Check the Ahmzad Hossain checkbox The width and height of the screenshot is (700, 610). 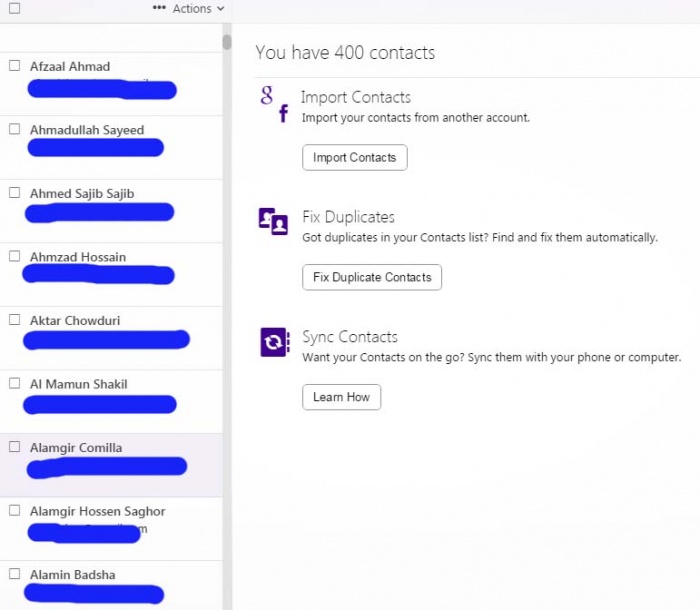pyautogui.click(x=15, y=257)
